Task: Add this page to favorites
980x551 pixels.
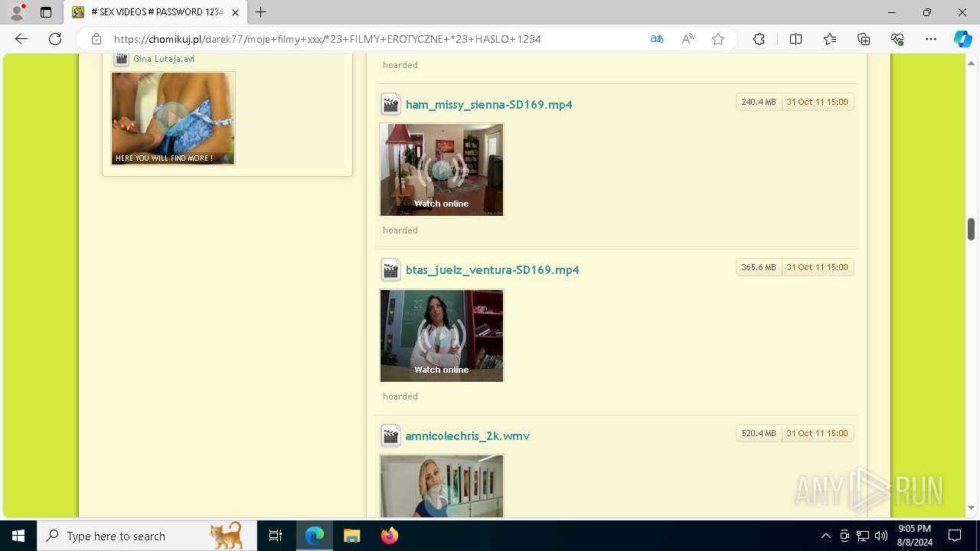Action: pos(718,39)
